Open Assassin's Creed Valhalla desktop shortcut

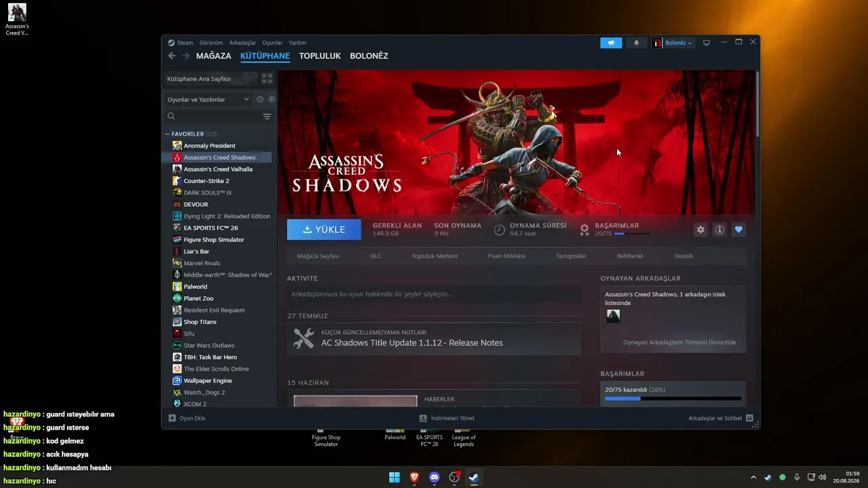(x=17, y=20)
